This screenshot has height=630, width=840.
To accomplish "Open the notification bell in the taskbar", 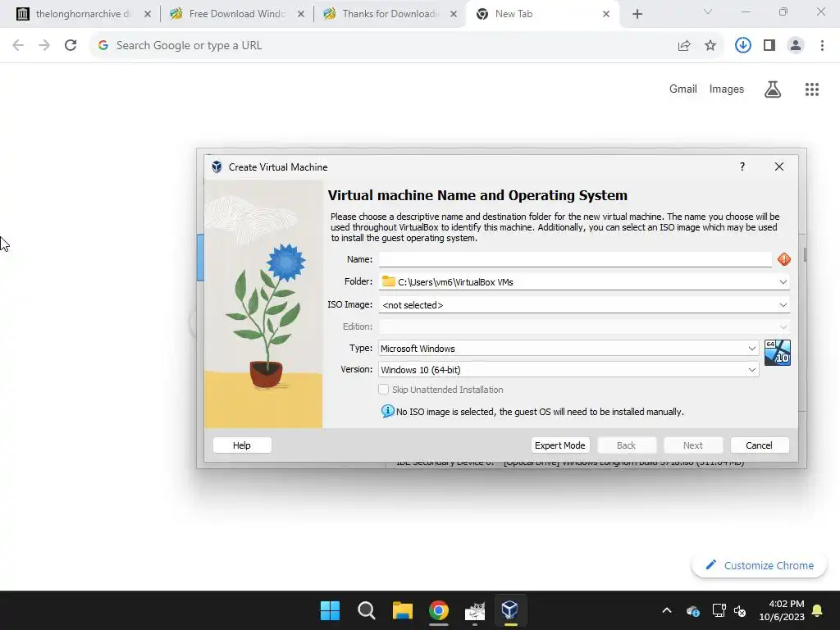I will click(817, 610).
